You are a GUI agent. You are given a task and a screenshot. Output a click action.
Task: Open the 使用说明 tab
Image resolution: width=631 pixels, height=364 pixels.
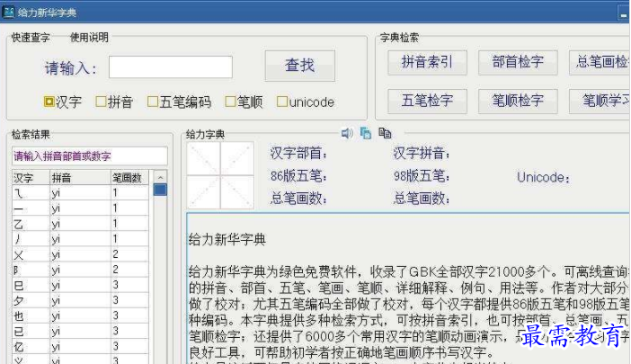(x=89, y=38)
